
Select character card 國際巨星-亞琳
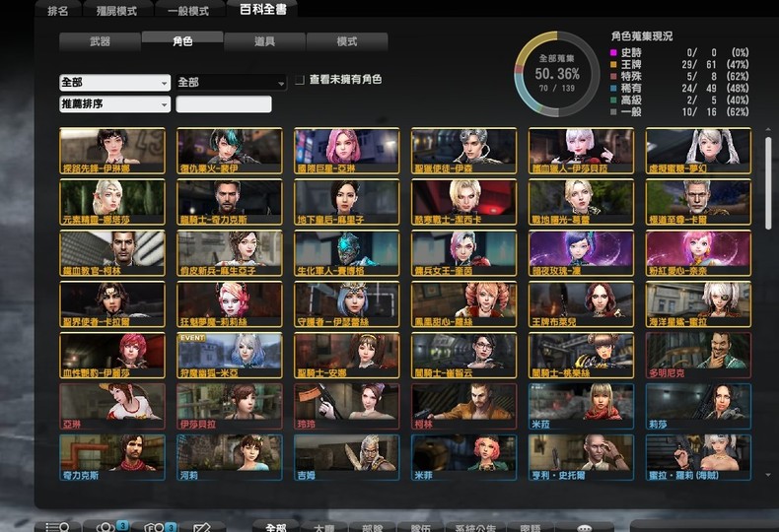(347, 151)
